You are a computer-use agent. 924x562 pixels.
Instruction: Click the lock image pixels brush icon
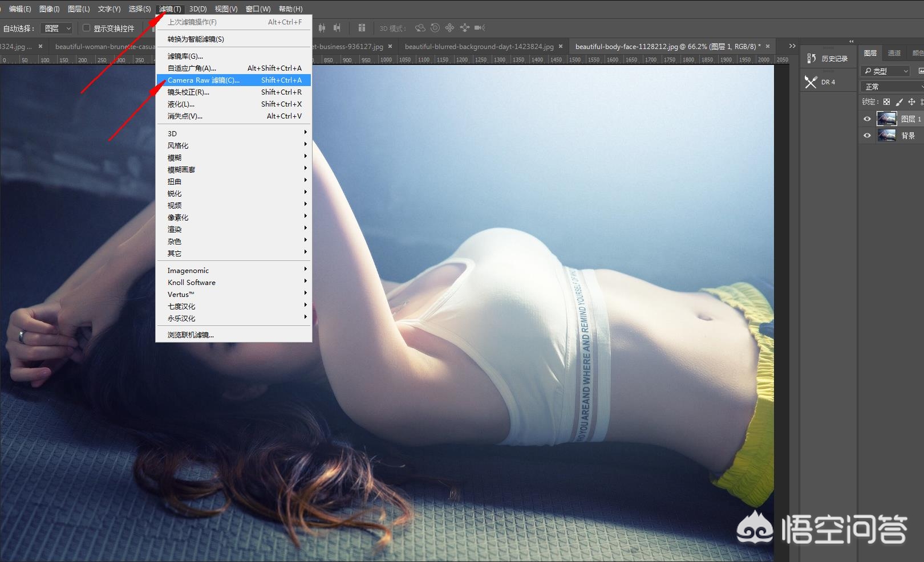pyautogui.click(x=899, y=102)
